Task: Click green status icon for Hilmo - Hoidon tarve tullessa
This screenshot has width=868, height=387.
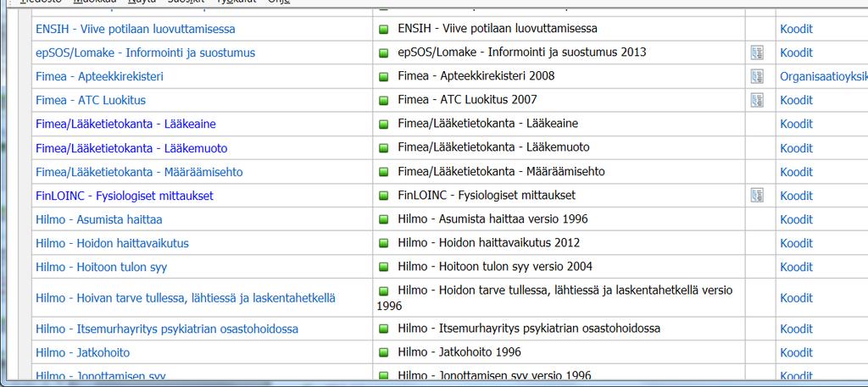Action: [x=384, y=290]
